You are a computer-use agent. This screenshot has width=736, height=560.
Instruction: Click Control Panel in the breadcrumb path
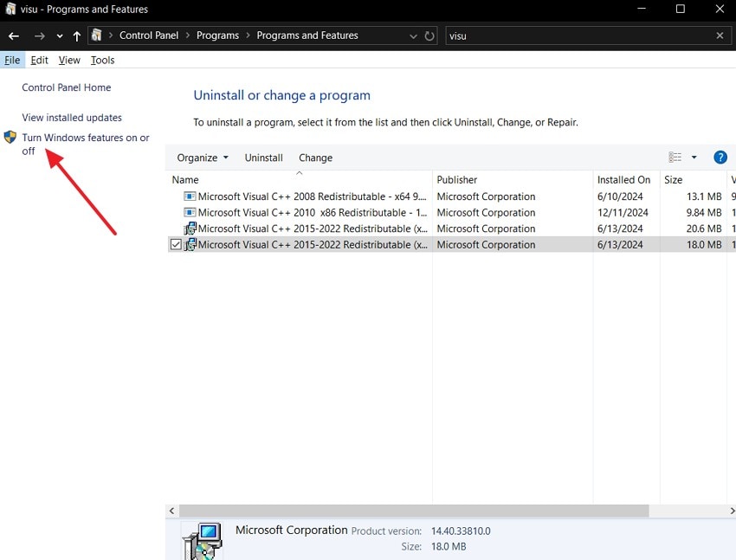point(149,35)
